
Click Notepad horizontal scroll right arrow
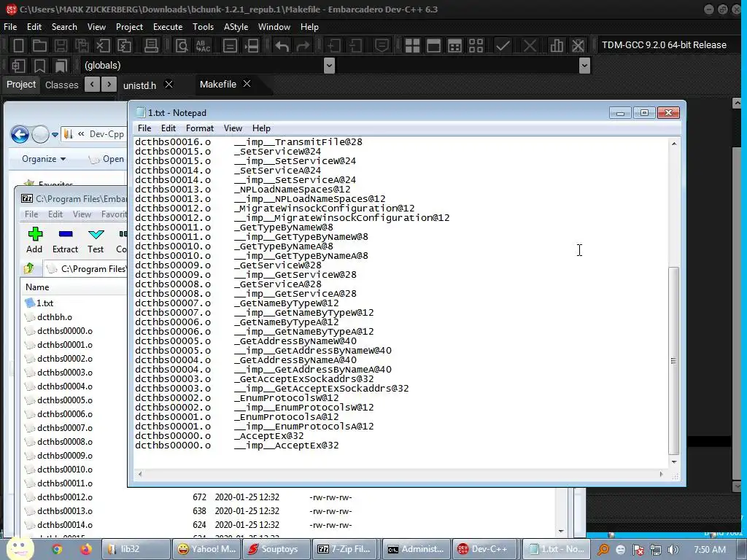pyautogui.click(x=661, y=474)
